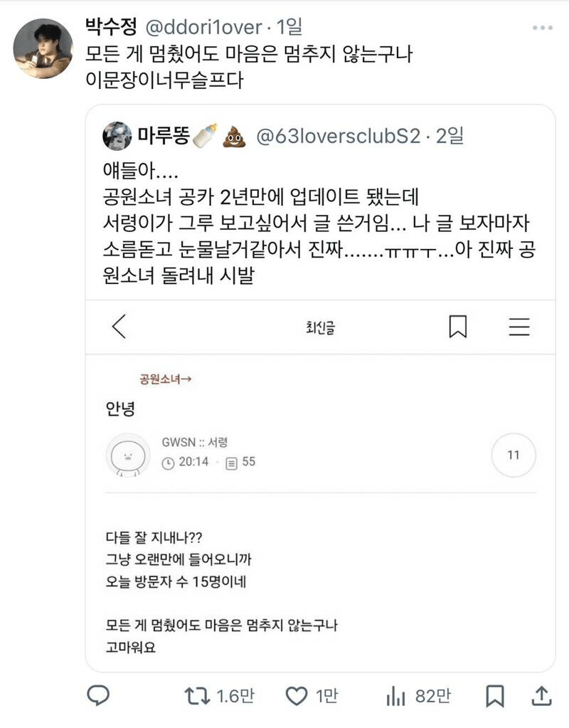569x728 pixels.
Task: Visit the @63loversclubS2 handle
Action: 338,136
